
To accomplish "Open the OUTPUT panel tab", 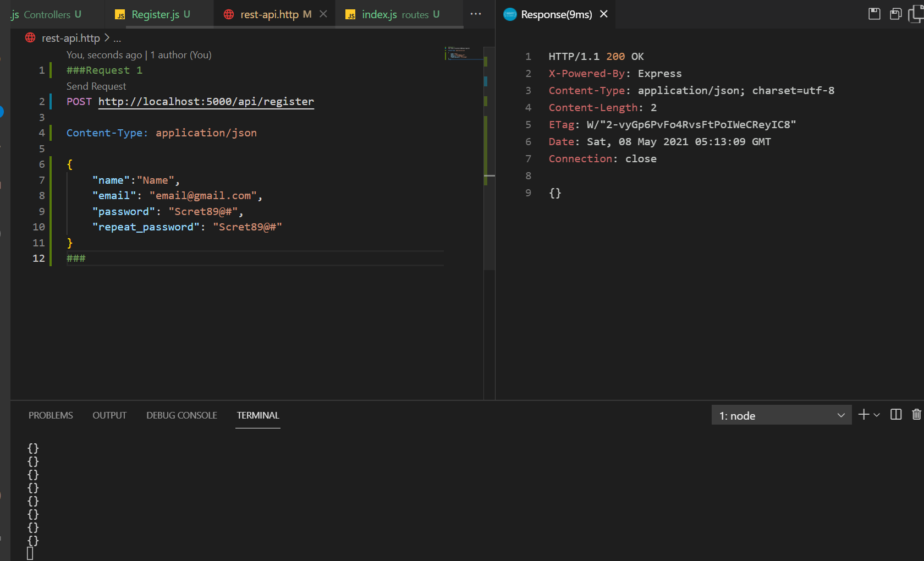I will [x=109, y=415].
